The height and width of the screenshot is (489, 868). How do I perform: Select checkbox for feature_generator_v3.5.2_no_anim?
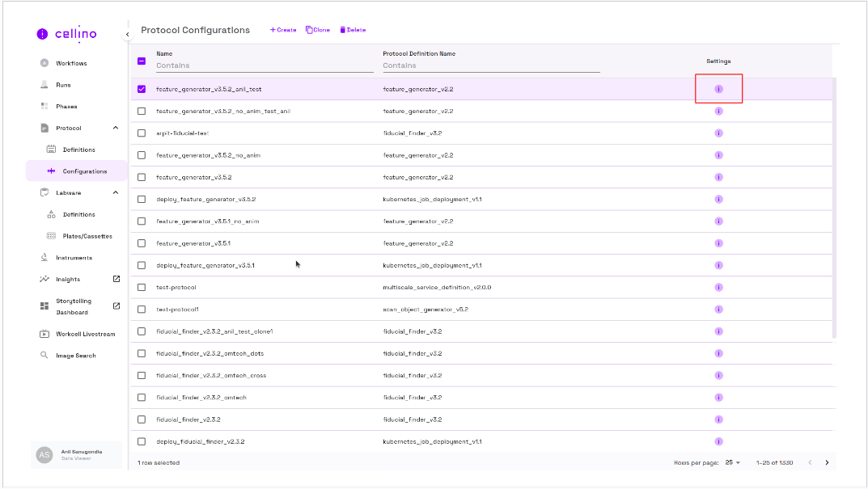coord(142,155)
